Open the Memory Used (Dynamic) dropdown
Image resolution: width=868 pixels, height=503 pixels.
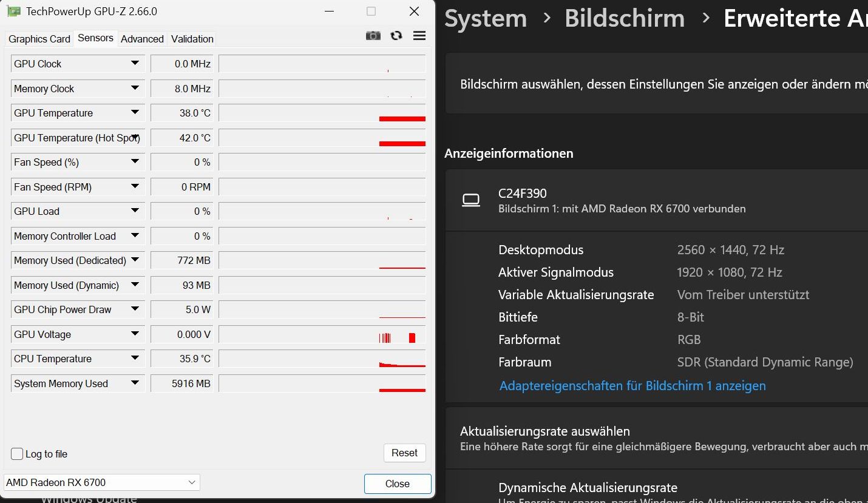point(135,285)
